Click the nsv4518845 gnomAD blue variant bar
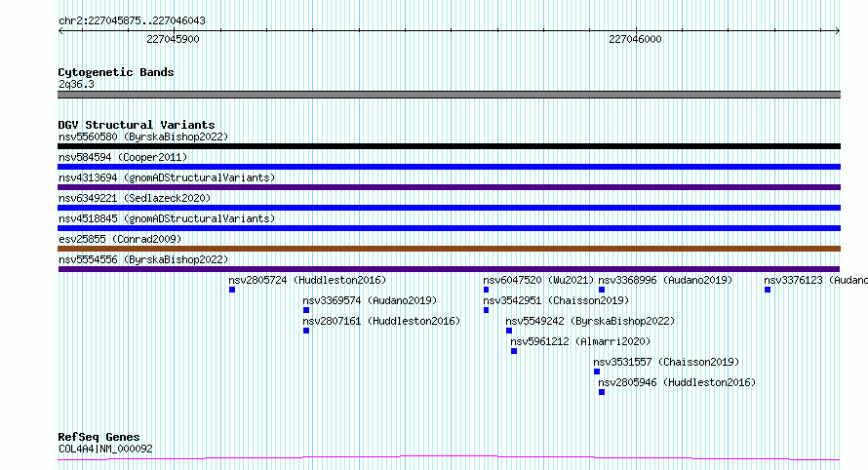The image size is (868, 470). coord(449,228)
